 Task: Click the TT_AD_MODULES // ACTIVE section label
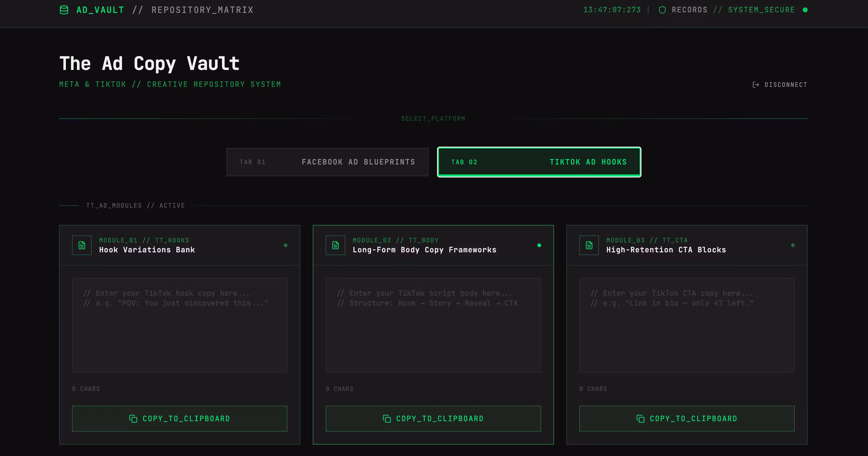coord(135,206)
